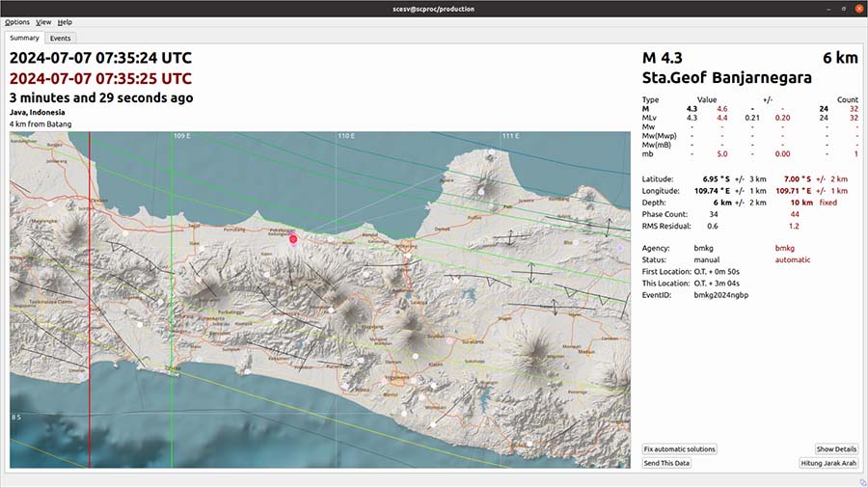
Task: Click the red epicenter marker on map
Action: point(294,237)
